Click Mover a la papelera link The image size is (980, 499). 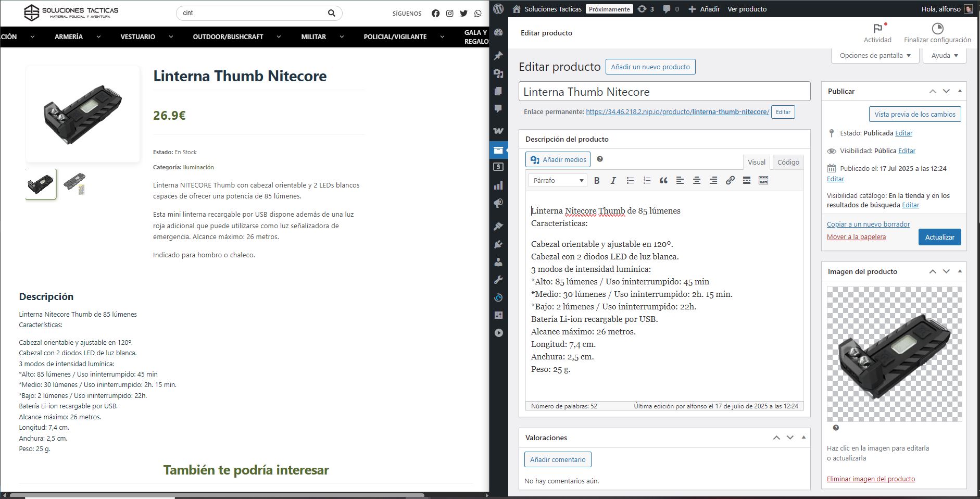click(856, 236)
